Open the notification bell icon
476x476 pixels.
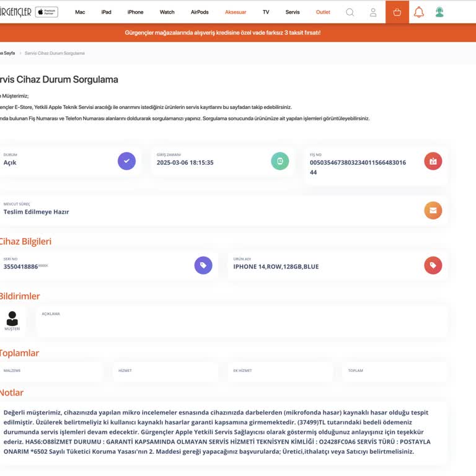[x=419, y=12]
